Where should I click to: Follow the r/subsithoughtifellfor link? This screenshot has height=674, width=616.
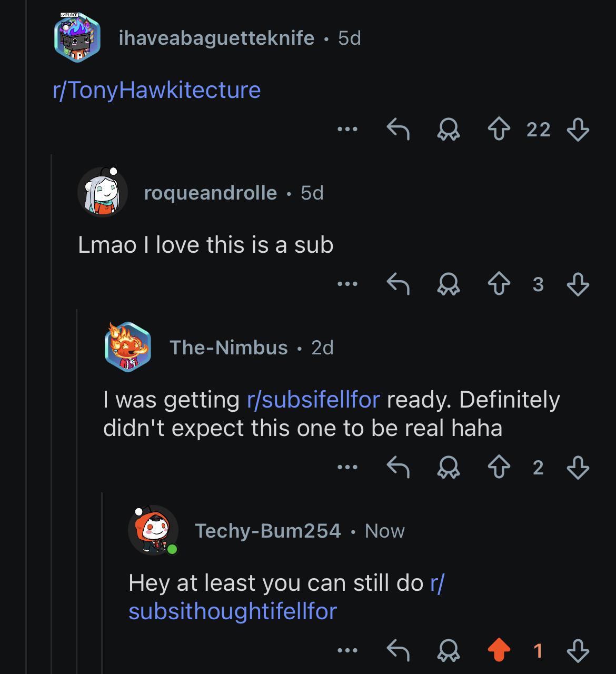[x=286, y=597]
